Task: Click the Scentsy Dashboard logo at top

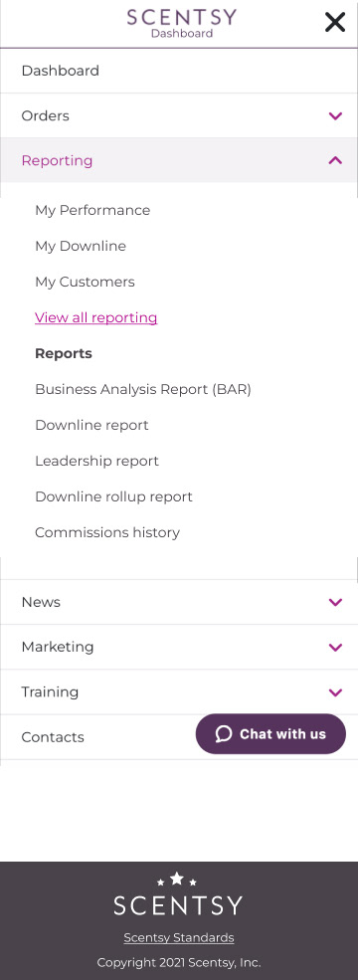Action: (182, 23)
